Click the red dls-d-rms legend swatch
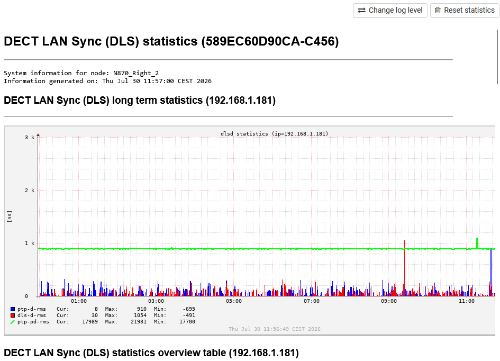The height and width of the screenshot is (361, 500). pos(13,315)
